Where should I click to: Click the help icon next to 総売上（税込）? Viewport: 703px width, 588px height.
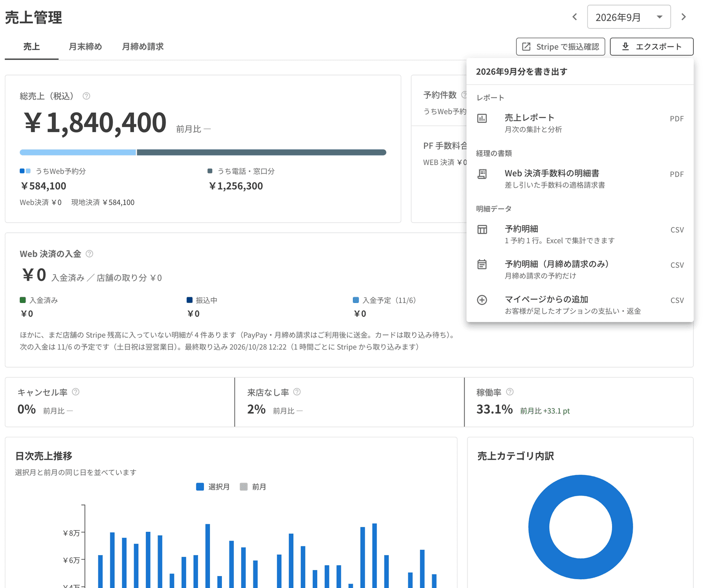pyautogui.click(x=87, y=96)
